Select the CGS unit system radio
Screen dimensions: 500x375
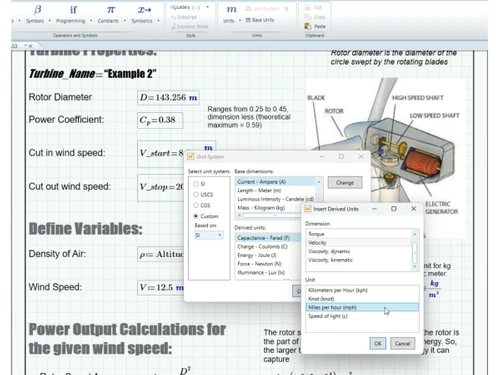196,205
